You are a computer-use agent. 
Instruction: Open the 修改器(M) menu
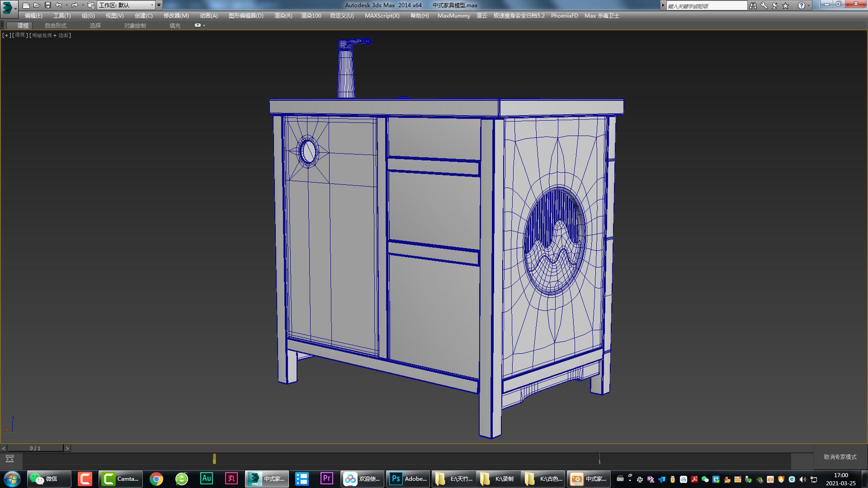(x=176, y=15)
